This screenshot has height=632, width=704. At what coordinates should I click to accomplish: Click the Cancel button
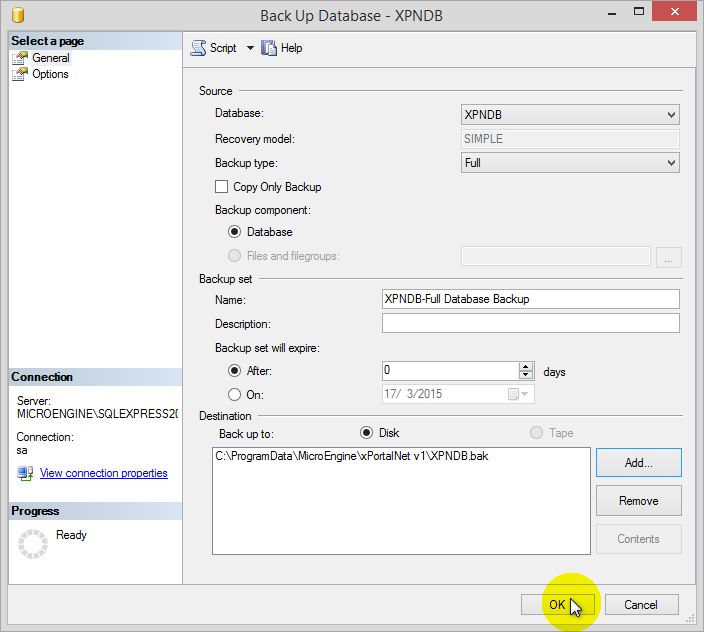[x=641, y=605]
